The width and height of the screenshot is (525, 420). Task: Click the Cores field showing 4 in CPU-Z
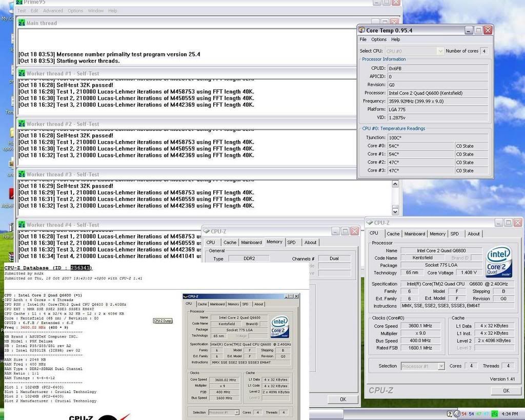472,366
